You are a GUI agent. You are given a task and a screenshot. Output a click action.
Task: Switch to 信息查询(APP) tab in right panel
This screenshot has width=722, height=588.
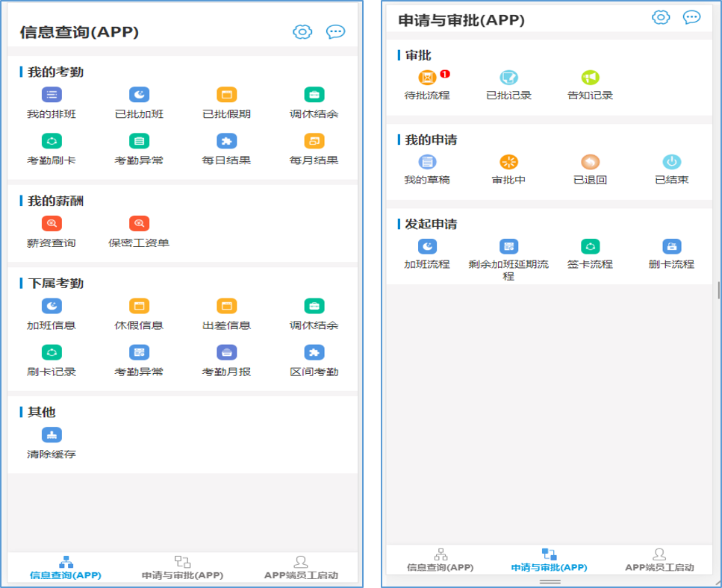441,560
